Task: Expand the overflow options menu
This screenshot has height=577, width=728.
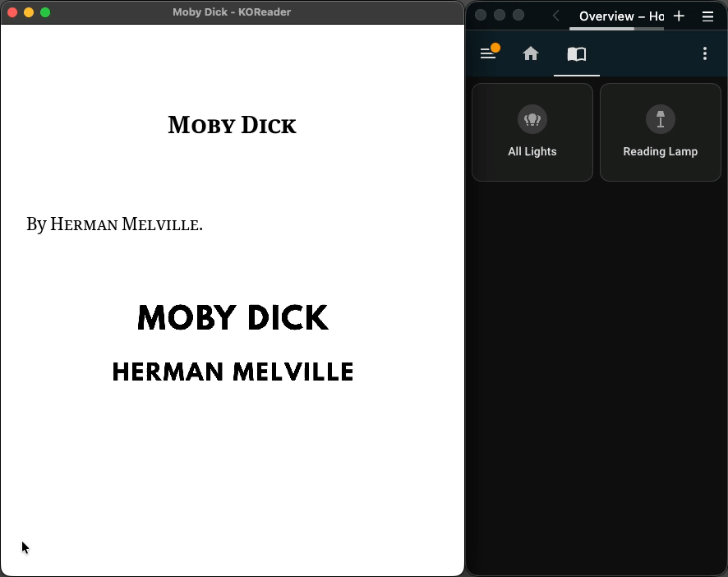Action: [705, 53]
